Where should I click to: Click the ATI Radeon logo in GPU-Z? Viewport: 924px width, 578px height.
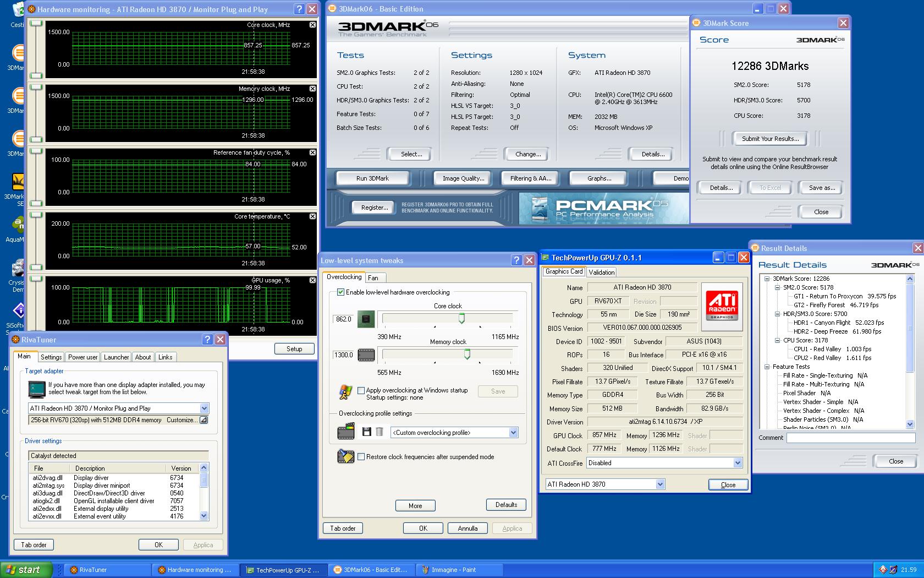coord(722,306)
